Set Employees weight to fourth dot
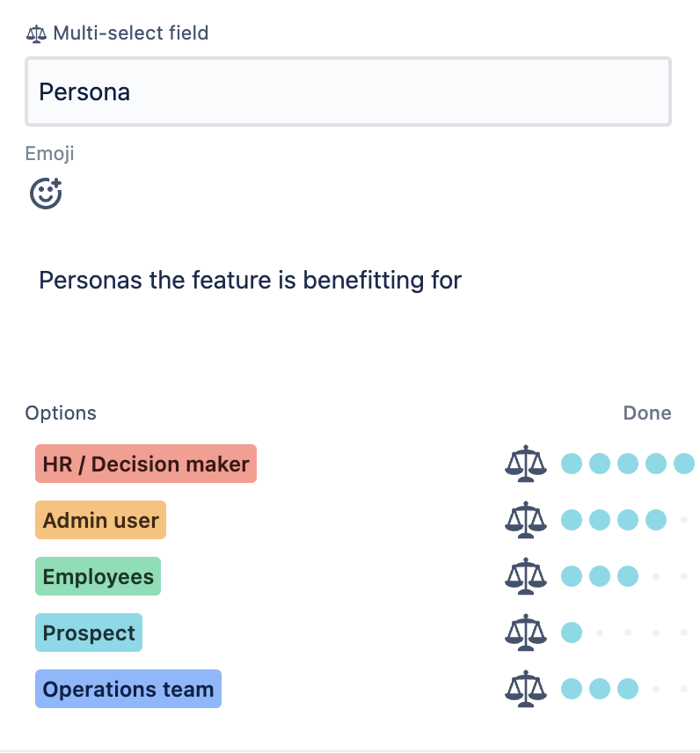This screenshot has height=753, width=700. click(x=655, y=576)
